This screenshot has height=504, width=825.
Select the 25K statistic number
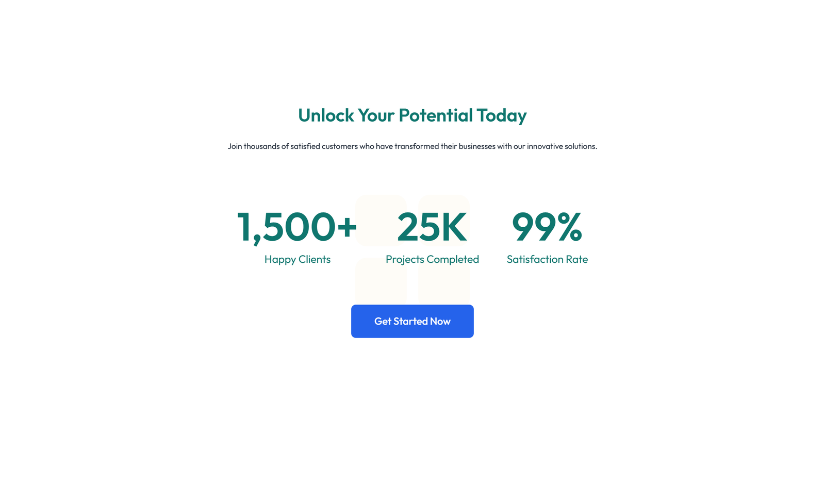tap(432, 227)
